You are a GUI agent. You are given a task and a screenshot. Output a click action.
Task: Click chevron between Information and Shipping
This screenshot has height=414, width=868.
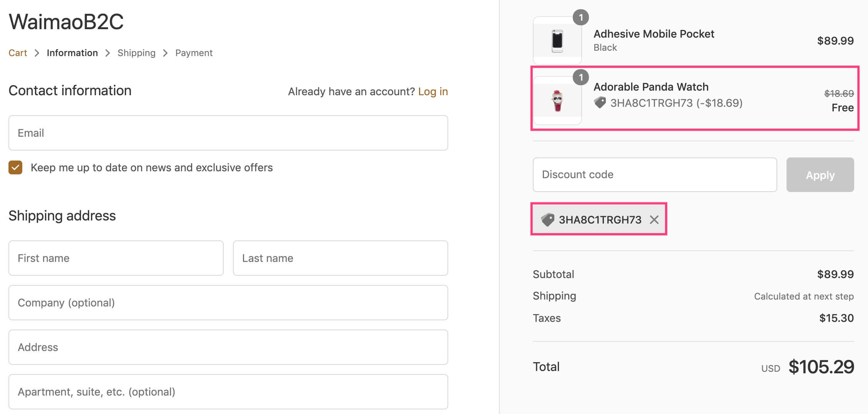tap(108, 53)
